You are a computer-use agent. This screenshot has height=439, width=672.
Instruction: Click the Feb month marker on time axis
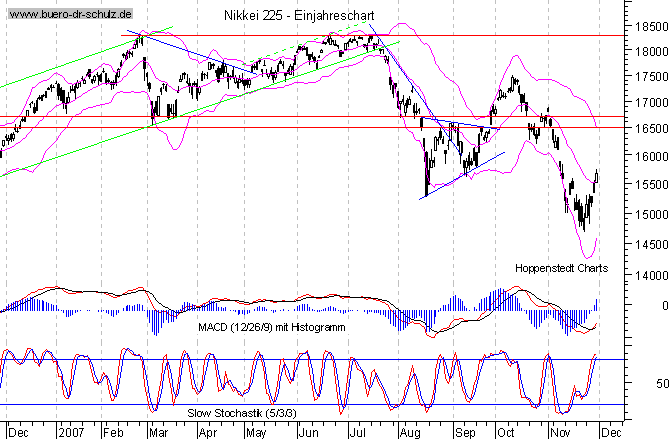(x=116, y=434)
